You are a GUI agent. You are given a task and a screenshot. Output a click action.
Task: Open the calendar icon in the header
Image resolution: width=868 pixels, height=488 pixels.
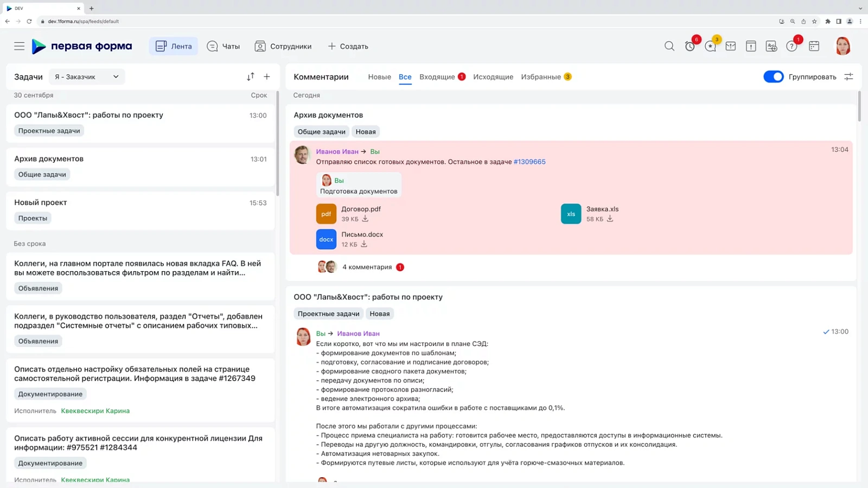coord(814,46)
